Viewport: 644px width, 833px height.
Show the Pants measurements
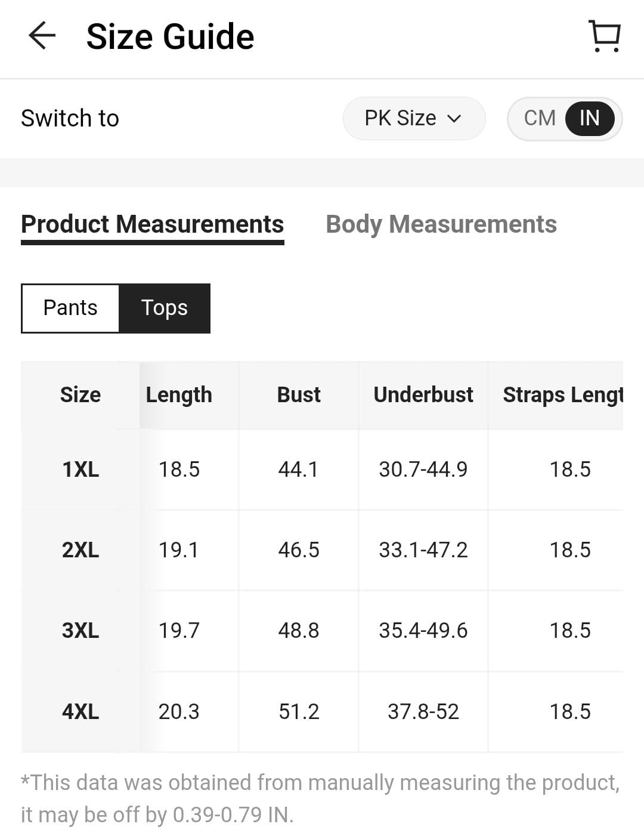coord(70,308)
